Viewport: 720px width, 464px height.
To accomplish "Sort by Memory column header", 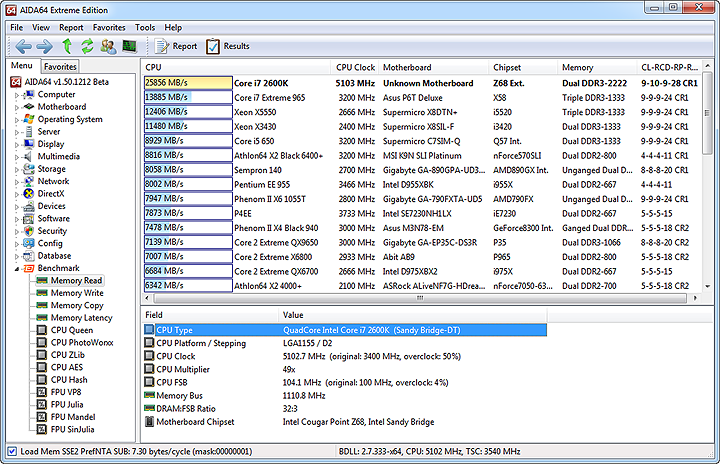I will tap(597, 68).
